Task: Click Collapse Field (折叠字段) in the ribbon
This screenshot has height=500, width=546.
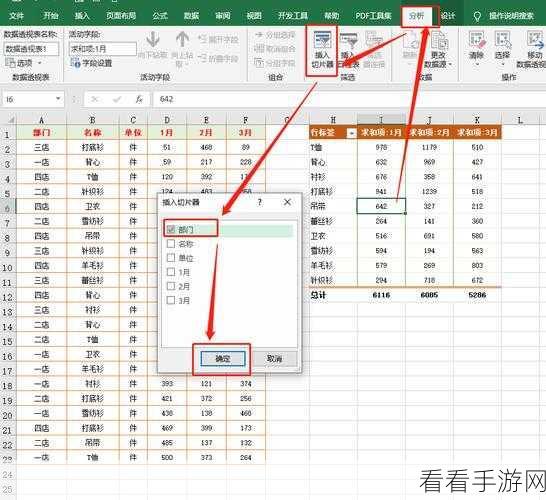Action: (x=218, y=58)
